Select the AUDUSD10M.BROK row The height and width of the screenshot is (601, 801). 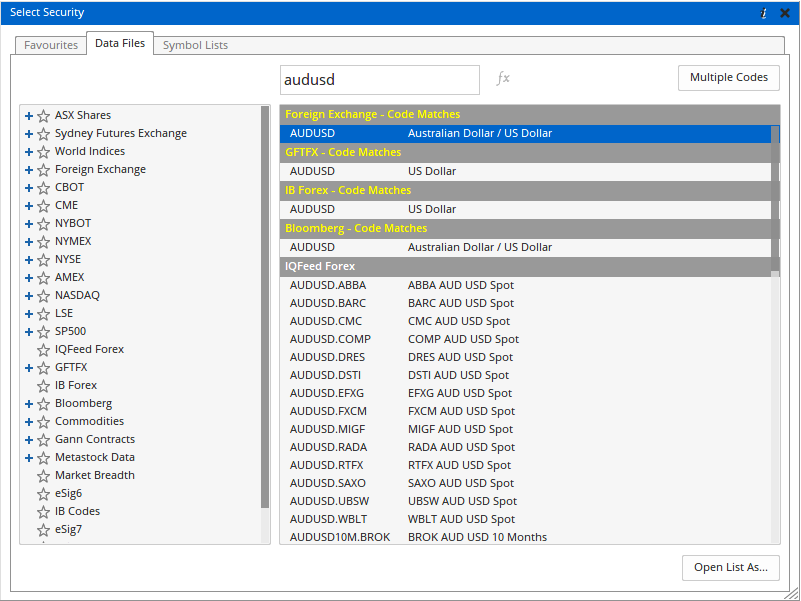pyautogui.click(x=526, y=537)
